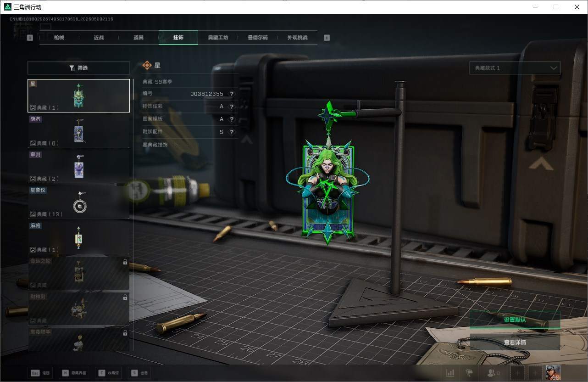Open the bar chart statistics icon
The image size is (588, 382).
point(450,373)
